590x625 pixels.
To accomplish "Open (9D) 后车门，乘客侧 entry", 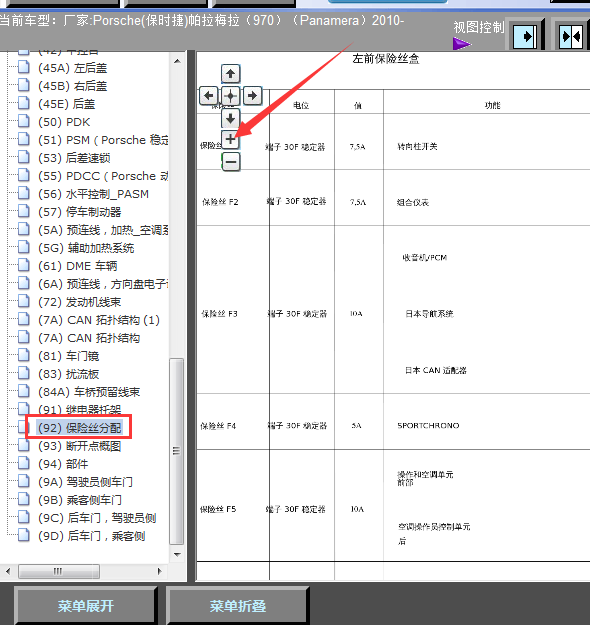I will tap(91, 536).
